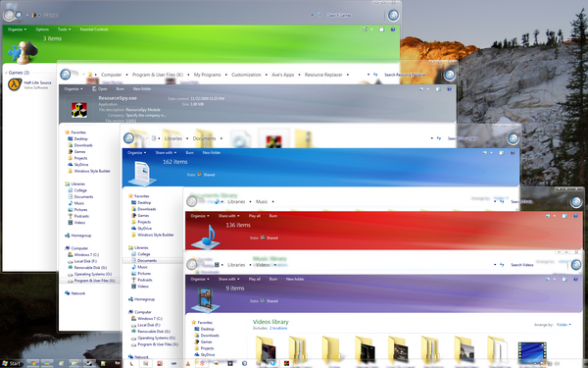The image size is (588, 368).
Task: Click Parental Controls in Games window
Action: (x=94, y=29)
